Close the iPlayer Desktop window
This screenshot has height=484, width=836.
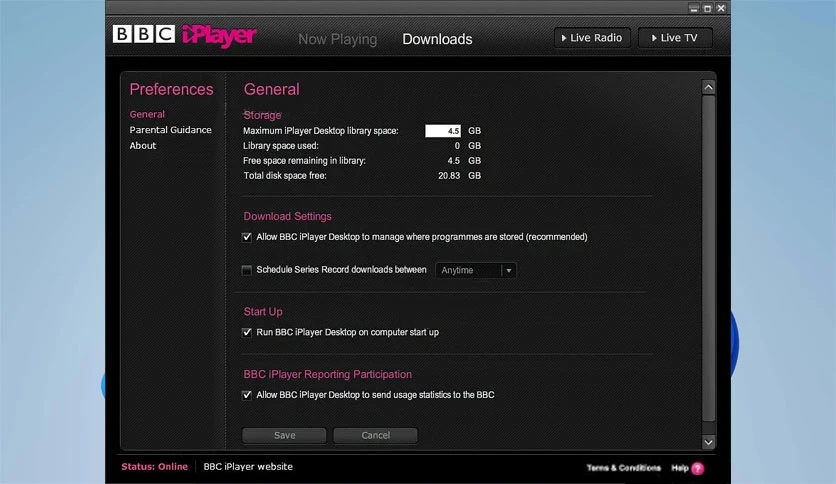(721, 9)
